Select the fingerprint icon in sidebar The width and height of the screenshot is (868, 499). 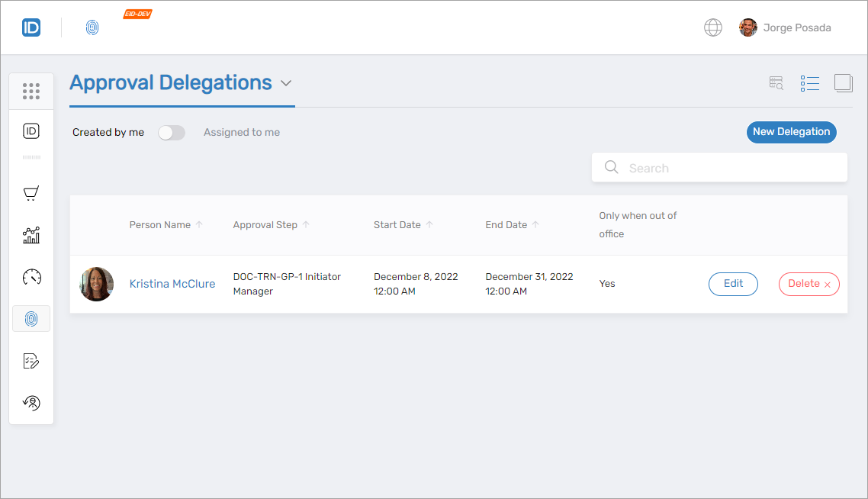point(31,319)
